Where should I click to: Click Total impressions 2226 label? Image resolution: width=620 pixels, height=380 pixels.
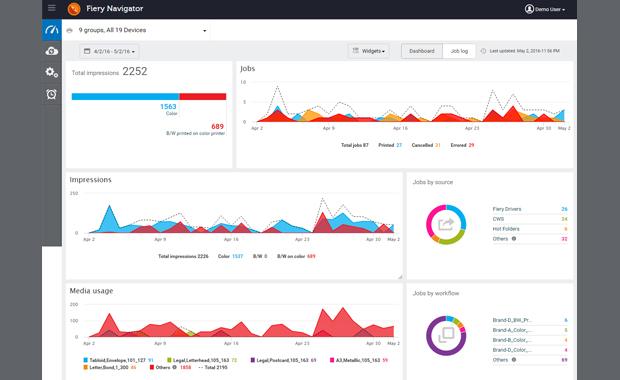click(183, 256)
